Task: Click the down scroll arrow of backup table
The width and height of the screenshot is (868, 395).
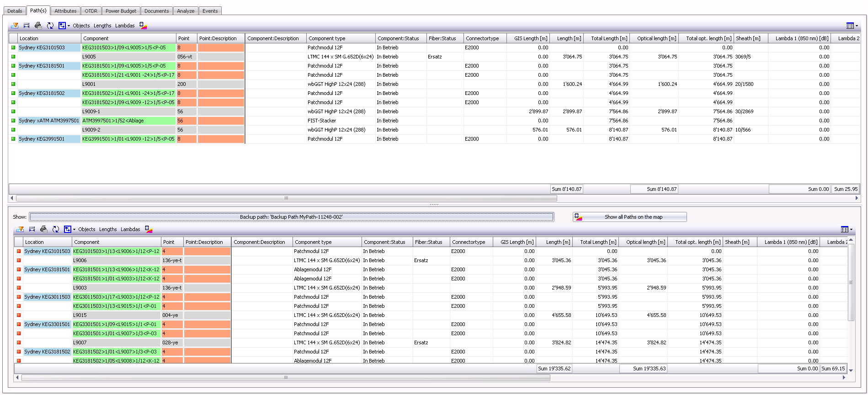Action: tap(851, 370)
